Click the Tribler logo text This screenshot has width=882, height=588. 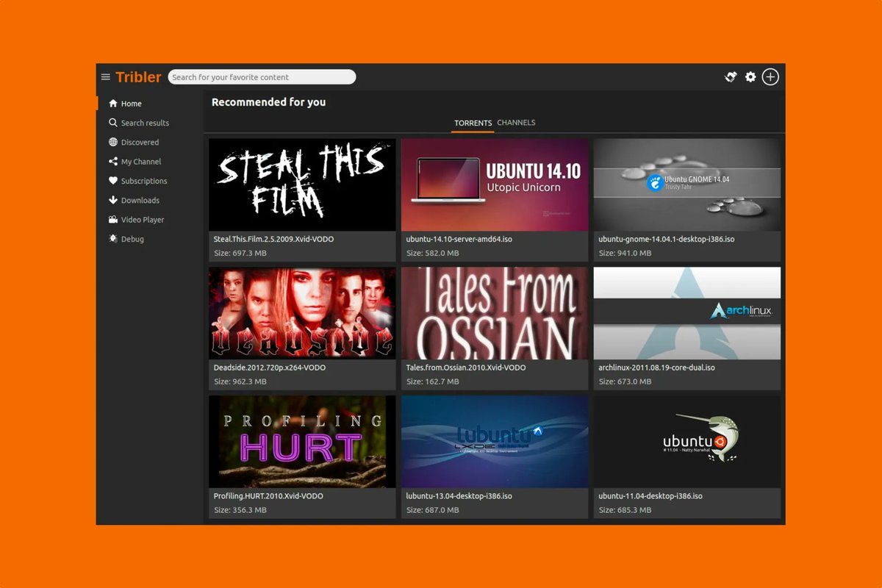coord(138,77)
